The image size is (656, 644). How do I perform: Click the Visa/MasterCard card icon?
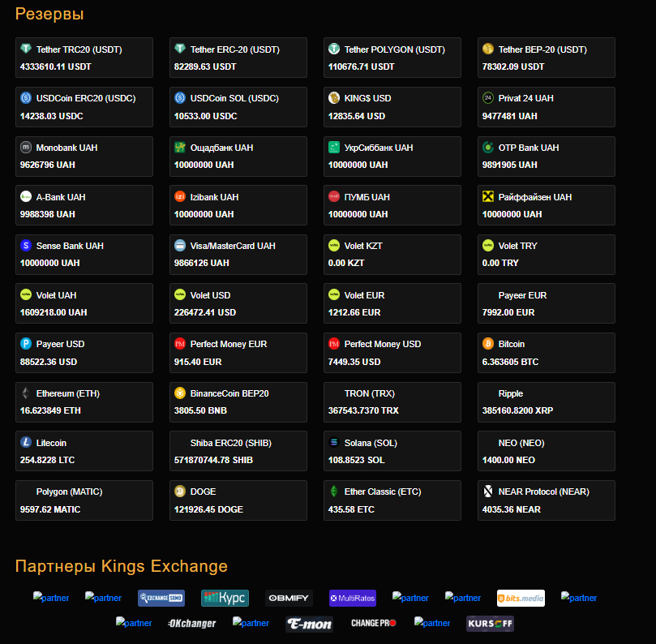pos(180,245)
